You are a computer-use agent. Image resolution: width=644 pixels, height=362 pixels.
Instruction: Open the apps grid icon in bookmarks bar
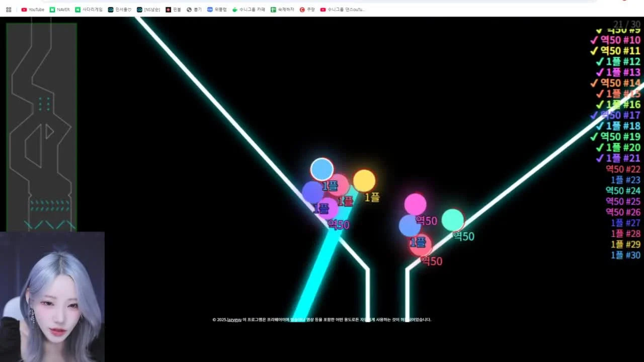coord(9,10)
